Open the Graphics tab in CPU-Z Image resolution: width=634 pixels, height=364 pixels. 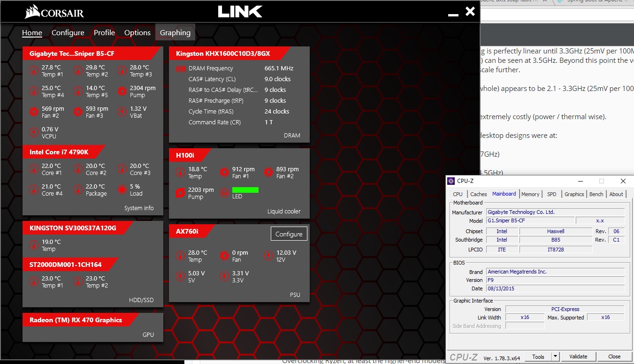click(574, 194)
